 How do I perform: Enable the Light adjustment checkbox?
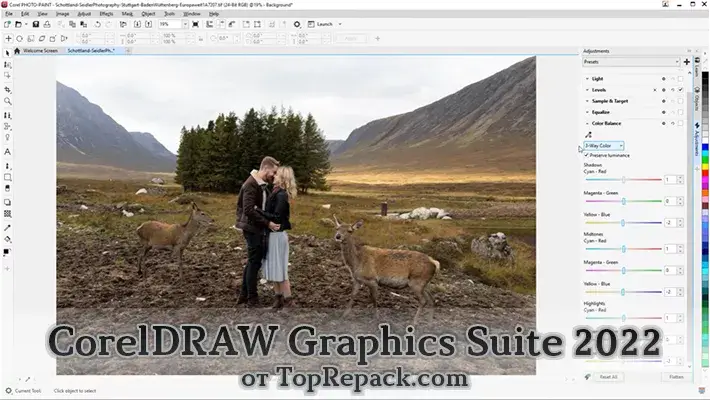[x=680, y=79]
